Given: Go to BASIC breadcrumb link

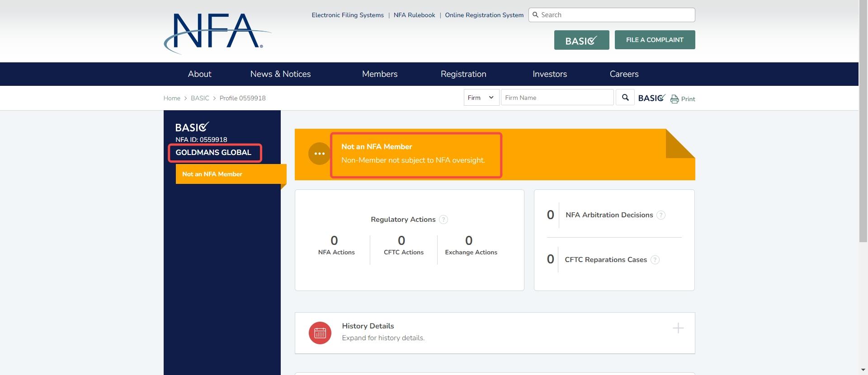Looking at the screenshot, I should click(x=200, y=98).
